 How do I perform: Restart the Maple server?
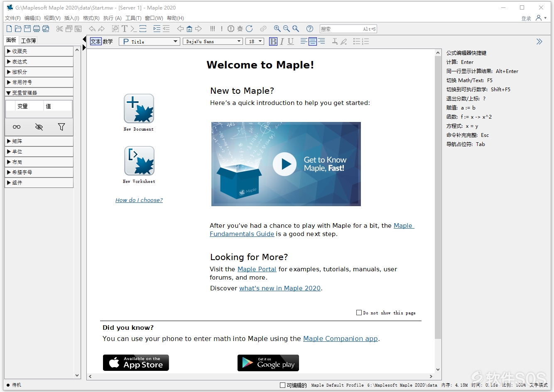point(249,29)
